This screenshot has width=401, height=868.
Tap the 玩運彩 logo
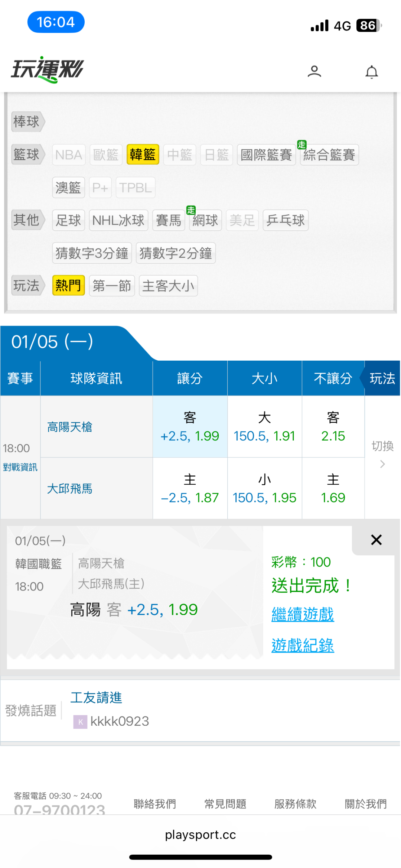tap(48, 69)
